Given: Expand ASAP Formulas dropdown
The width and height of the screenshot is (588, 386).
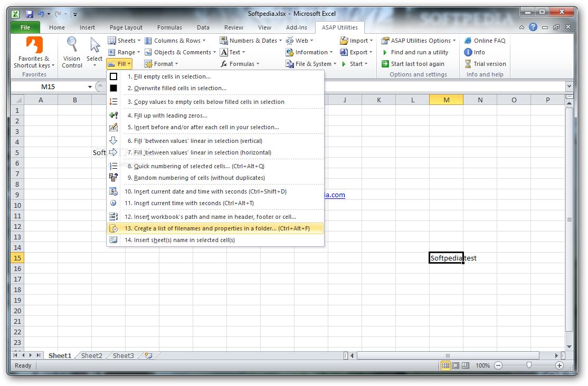Looking at the screenshot, I should coord(240,64).
